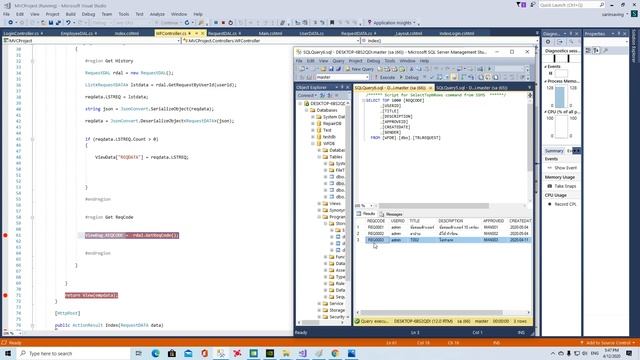This screenshot has height=360, width=640.
Task: Expand the Views folder in Object Explorer
Action: pyautogui.click(x=320, y=203)
